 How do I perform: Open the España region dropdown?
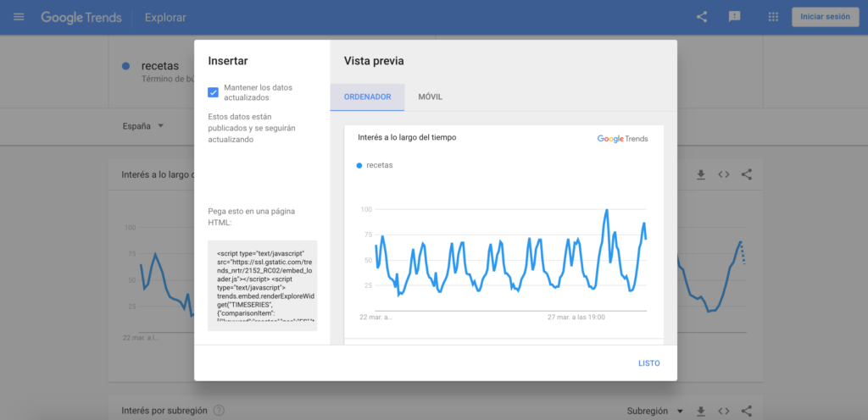tap(143, 126)
